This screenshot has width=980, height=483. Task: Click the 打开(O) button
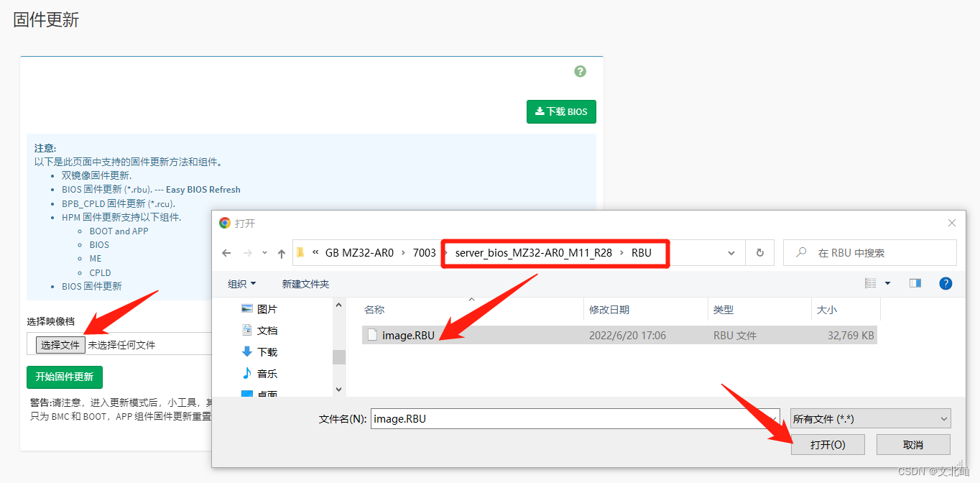(827, 445)
